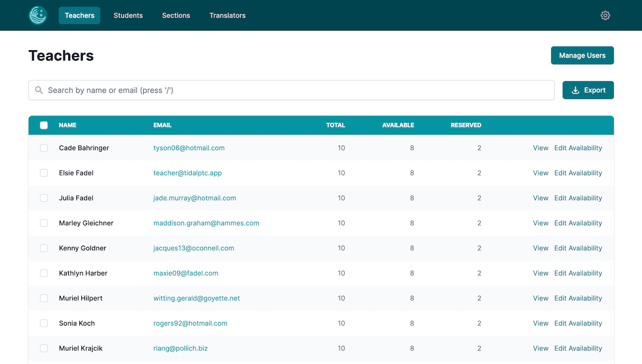This screenshot has height=364, width=642.
Task: Edit Availability for Sonia Koch
Action: pyautogui.click(x=578, y=323)
